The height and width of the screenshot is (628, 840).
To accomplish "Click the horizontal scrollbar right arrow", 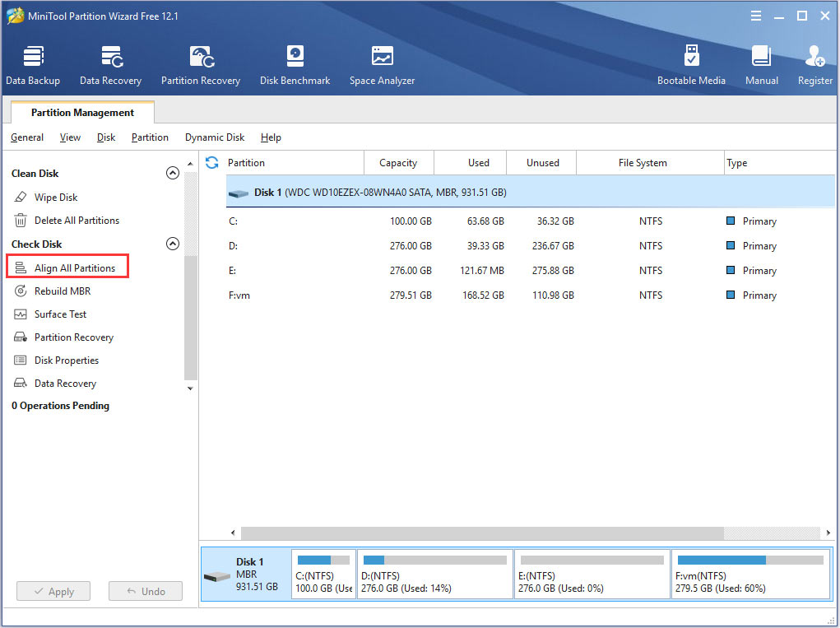I will (x=828, y=533).
